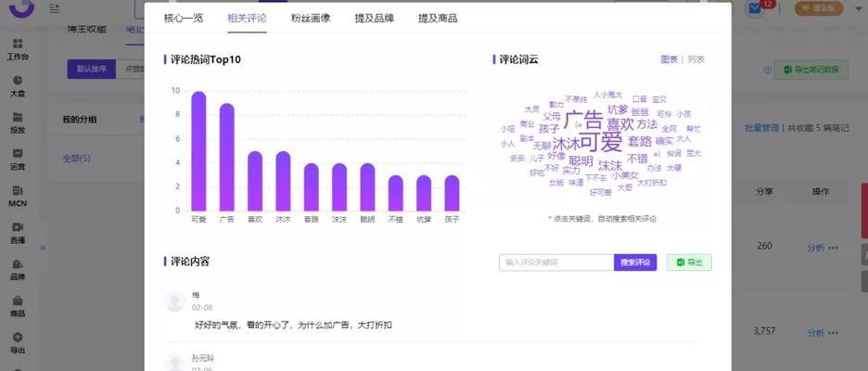Click 聪明 keyword in word cloud
The height and width of the screenshot is (371, 868).
coord(581,161)
